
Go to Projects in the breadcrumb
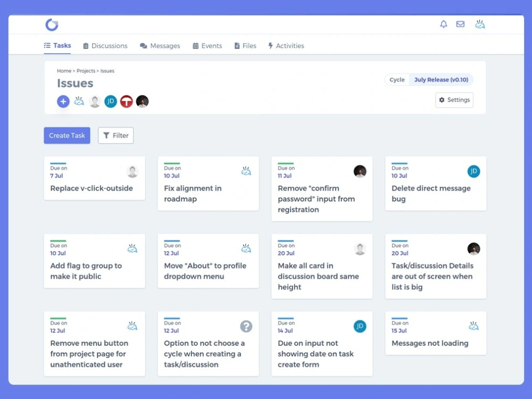(x=86, y=71)
